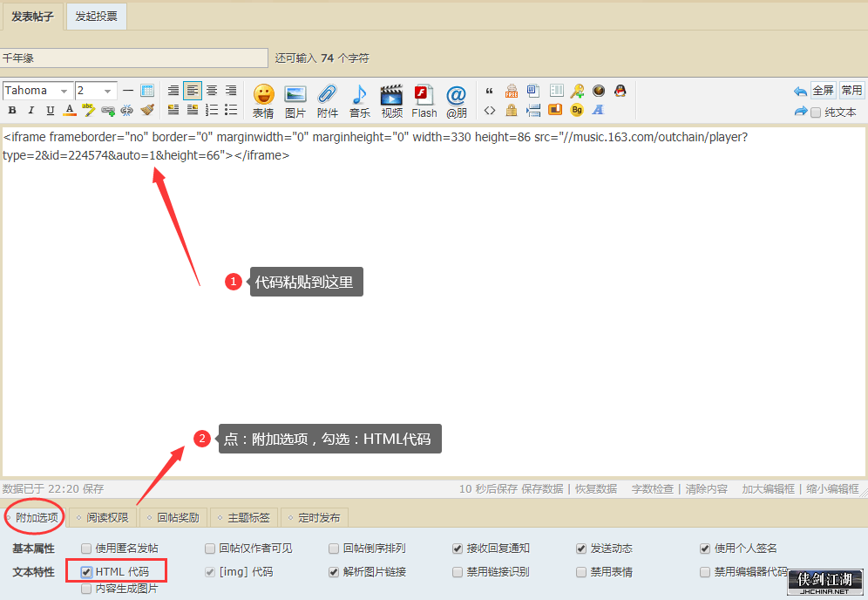
Task: Insert a picture via 图片
Action: [295, 101]
